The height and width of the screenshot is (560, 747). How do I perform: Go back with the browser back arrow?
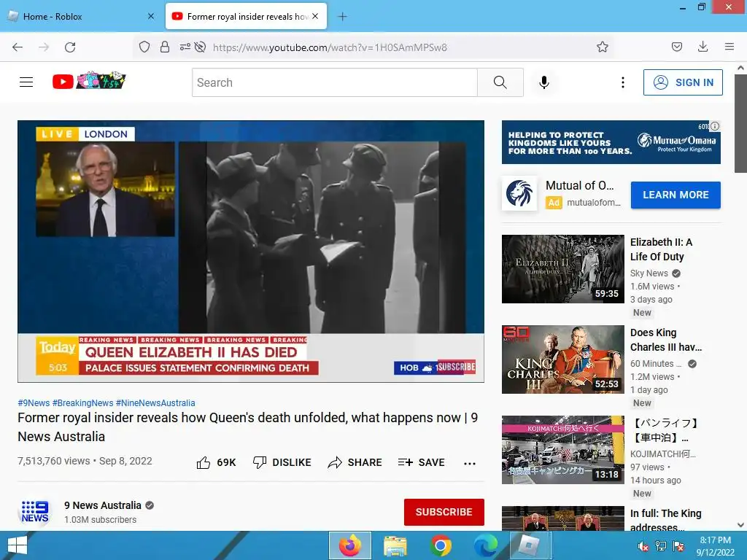coord(18,47)
